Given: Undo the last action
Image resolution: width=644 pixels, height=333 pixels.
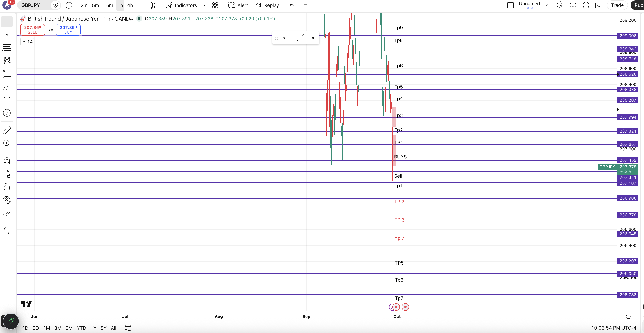Looking at the screenshot, I should pos(292,5).
